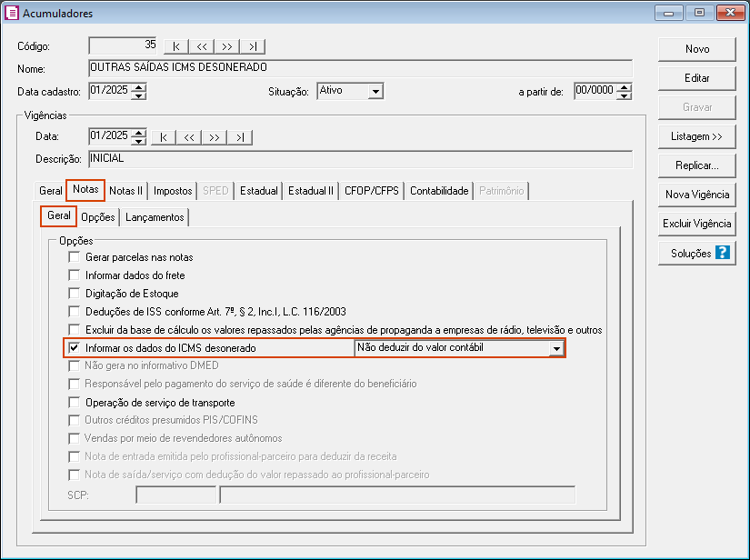Check Operação de serviço de transporte
750x560 pixels.
point(75,403)
